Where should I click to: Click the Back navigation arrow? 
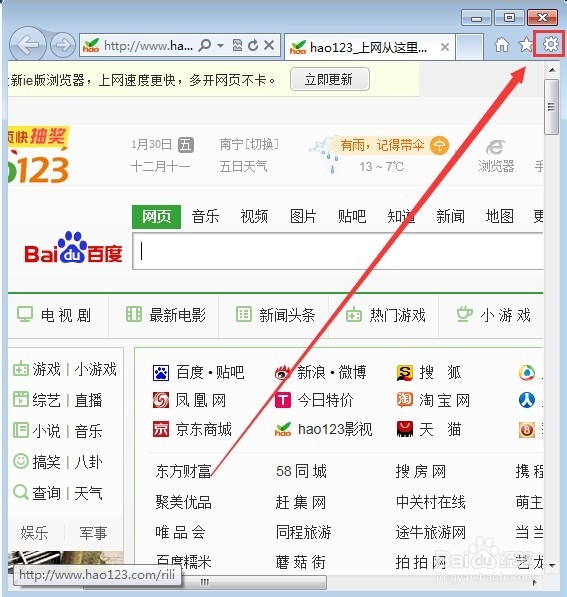[x=27, y=46]
